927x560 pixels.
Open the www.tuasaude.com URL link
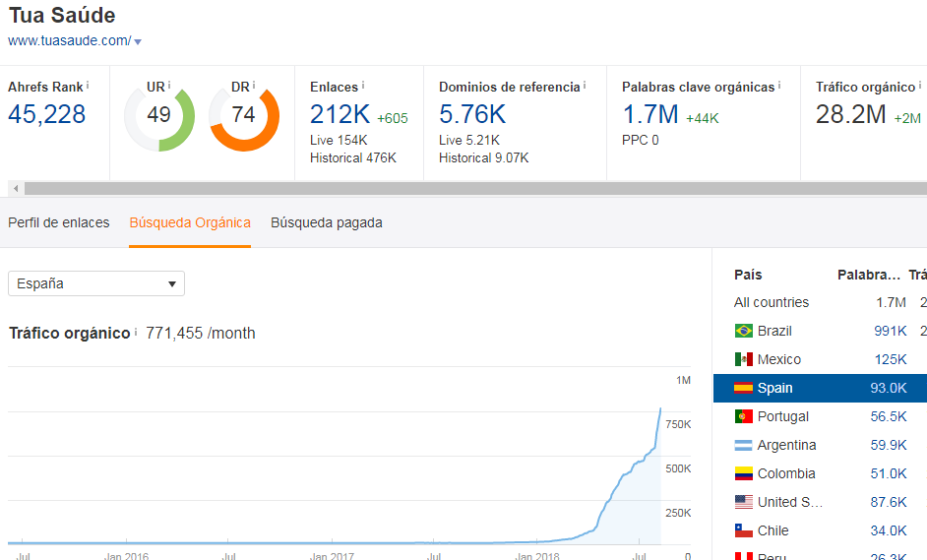pos(69,40)
